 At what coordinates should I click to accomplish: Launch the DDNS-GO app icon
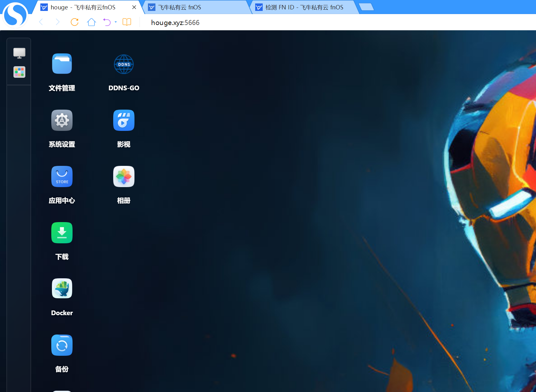pos(124,64)
